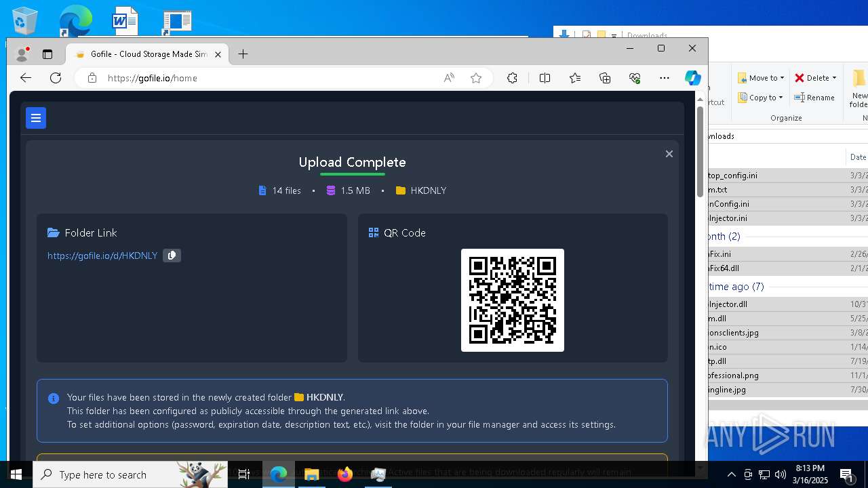Viewport: 868px width, 488px height.
Task: Open the Windows Start menu
Action: click(x=16, y=474)
